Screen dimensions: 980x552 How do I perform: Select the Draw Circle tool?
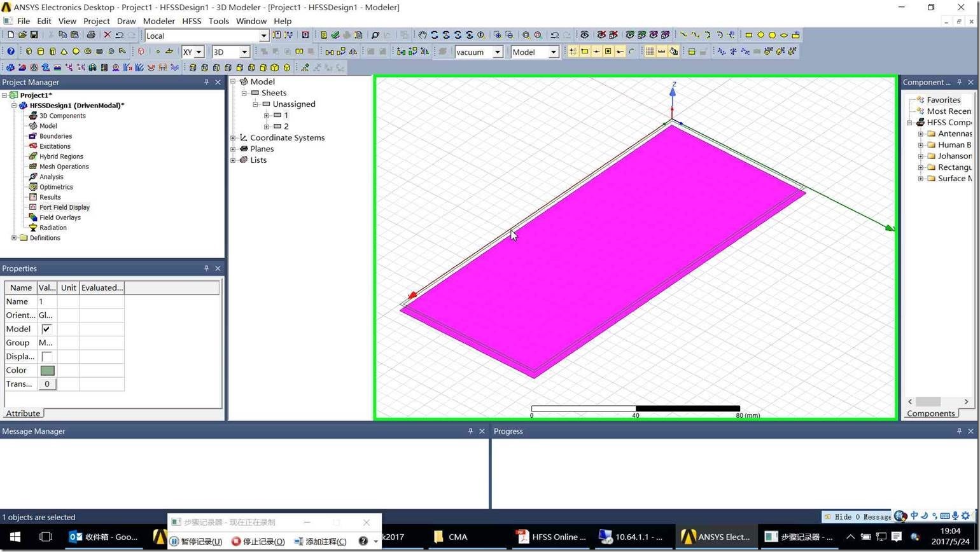point(760,35)
